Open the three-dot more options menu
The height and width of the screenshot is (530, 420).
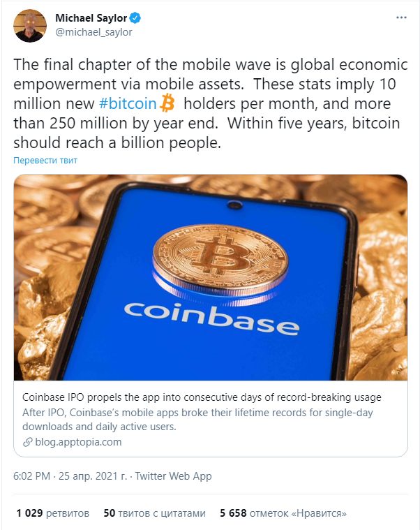[x=401, y=17]
